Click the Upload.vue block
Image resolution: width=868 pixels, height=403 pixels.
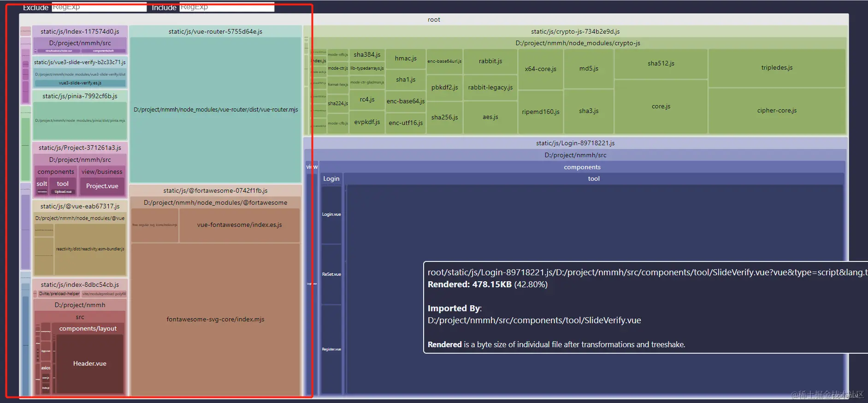(x=63, y=191)
